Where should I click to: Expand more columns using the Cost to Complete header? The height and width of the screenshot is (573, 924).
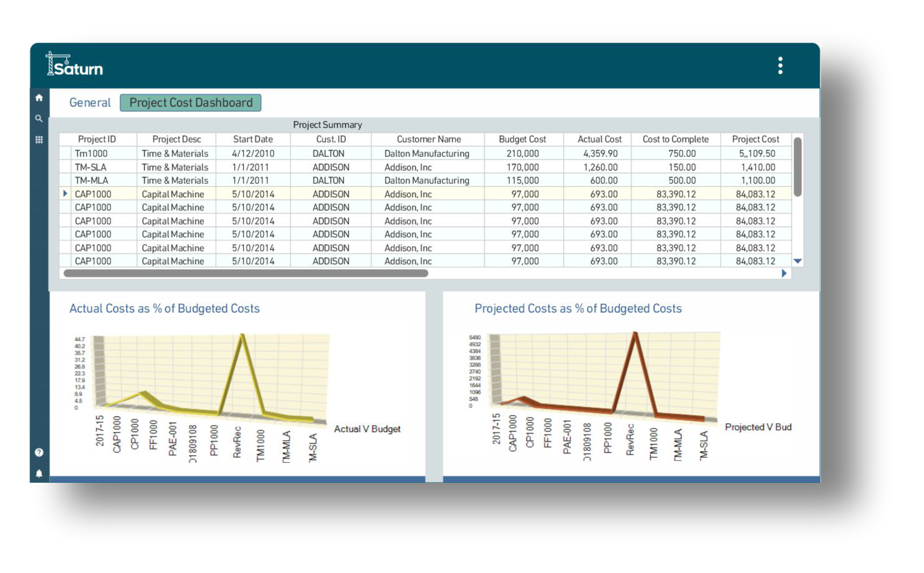676,139
